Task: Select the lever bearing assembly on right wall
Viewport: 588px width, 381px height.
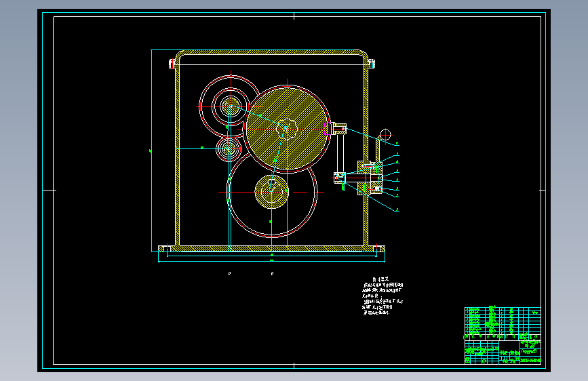Action: [x=370, y=178]
